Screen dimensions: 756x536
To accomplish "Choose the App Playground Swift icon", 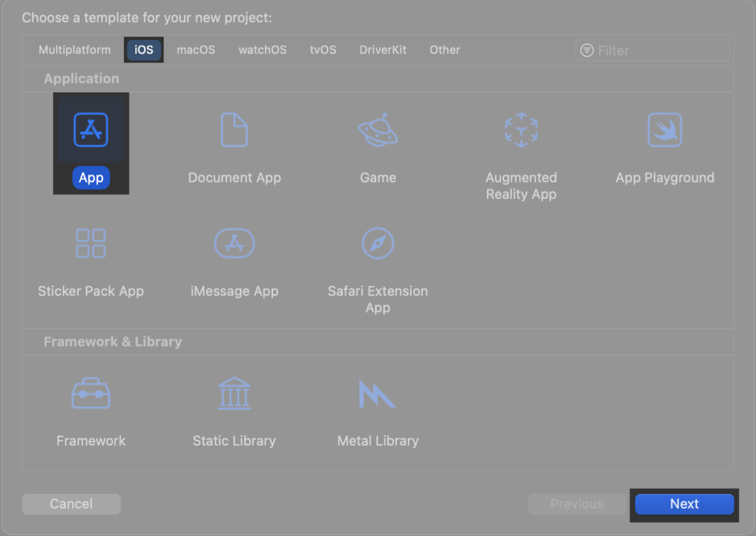I will click(x=664, y=130).
